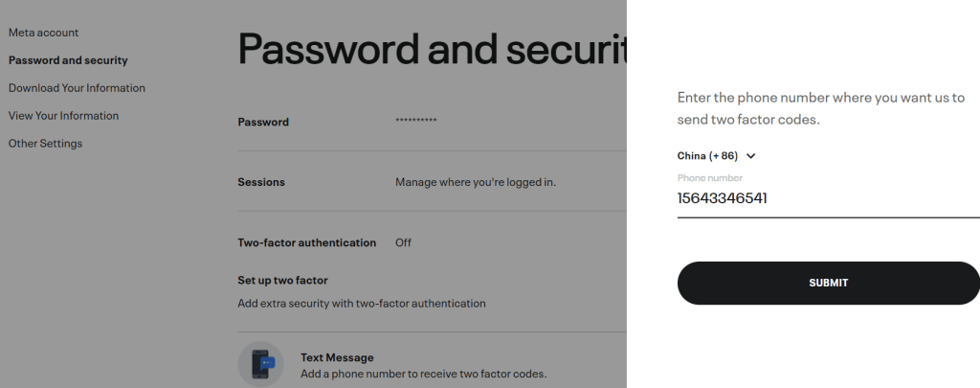Image resolution: width=980 pixels, height=388 pixels.
Task: Click the Password row label
Action: [263, 122]
